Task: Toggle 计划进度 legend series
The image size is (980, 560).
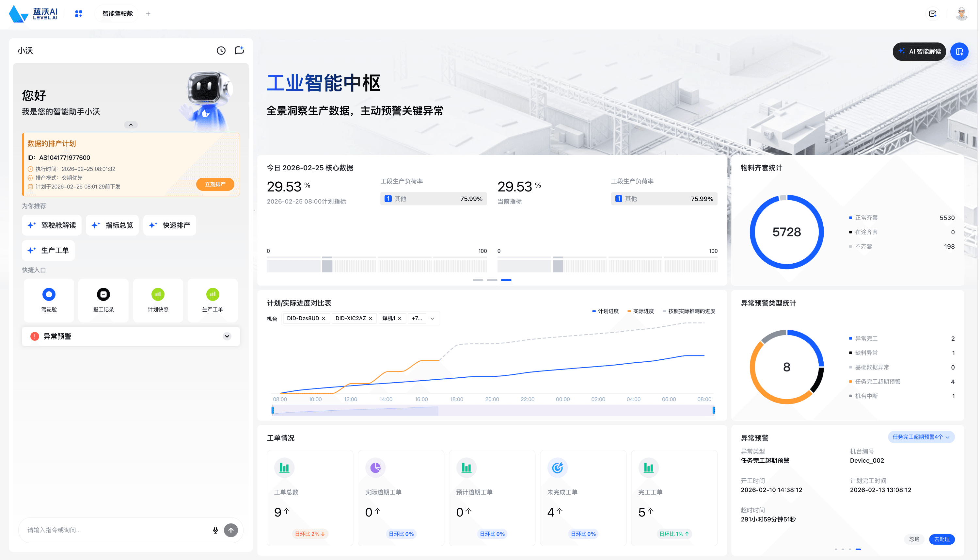Action: coord(605,311)
